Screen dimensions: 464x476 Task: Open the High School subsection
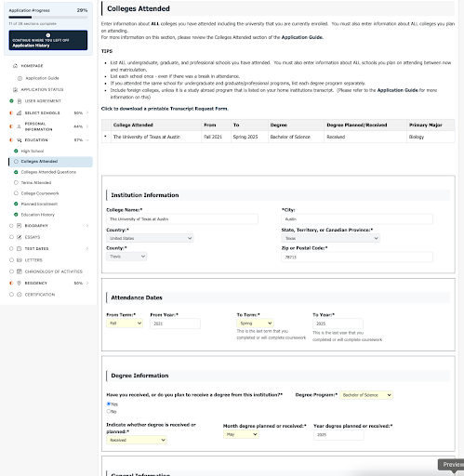point(33,152)
